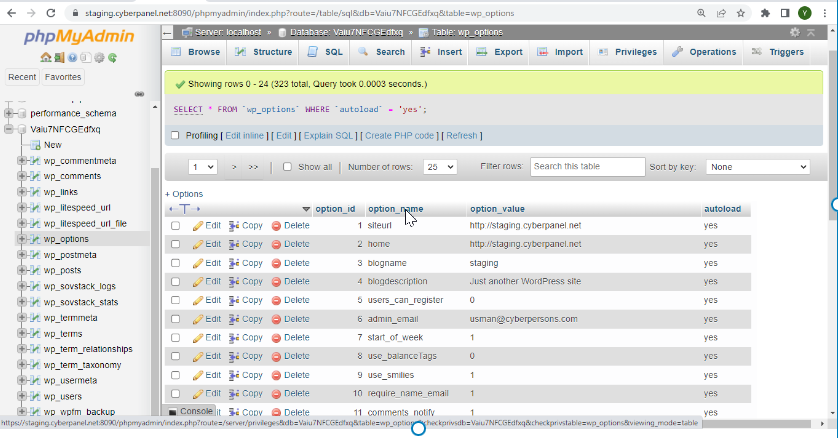Reload navigation panel with green refresh icon
This screenshot has width=838, height=438.
111,57
